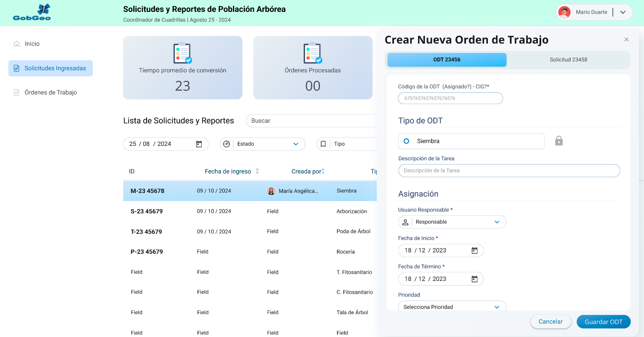Open calendar icon for Fecha de Inicio

tap(474, 250)
